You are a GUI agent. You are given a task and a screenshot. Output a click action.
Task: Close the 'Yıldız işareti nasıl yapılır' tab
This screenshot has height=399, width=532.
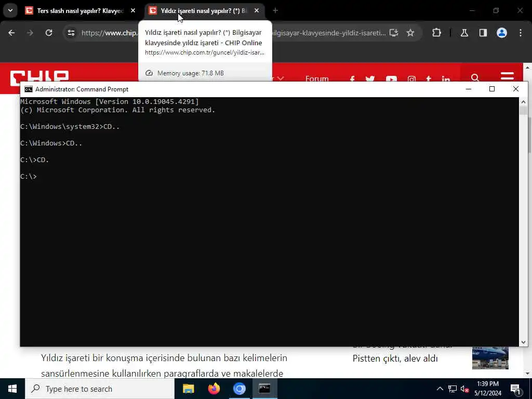[257, 11]
